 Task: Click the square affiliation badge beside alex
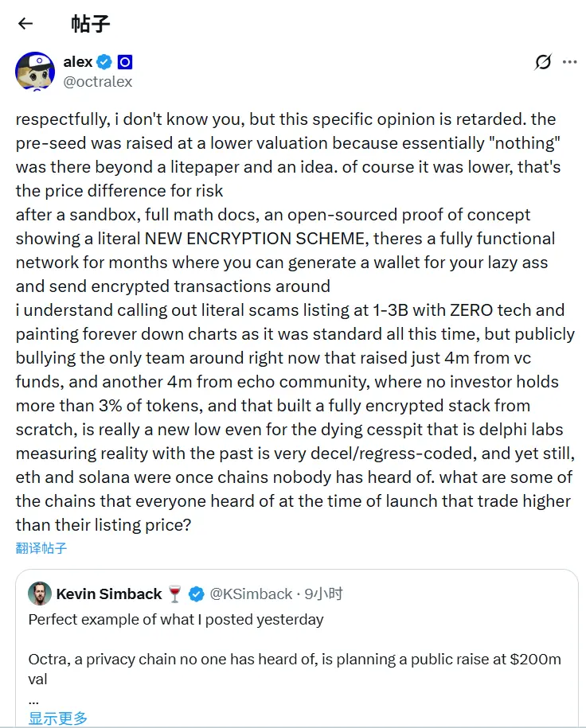(126, 62)
